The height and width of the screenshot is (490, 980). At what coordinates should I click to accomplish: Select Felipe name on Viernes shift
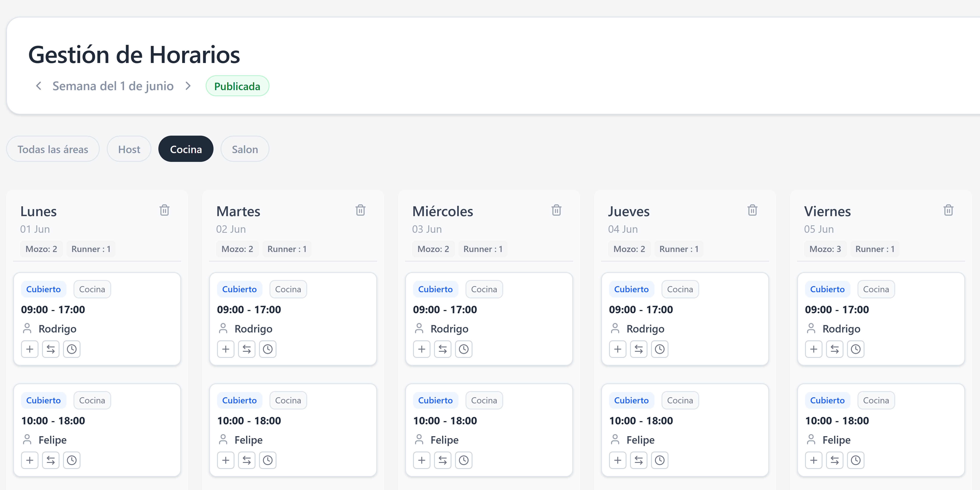[x=836, y=440]
